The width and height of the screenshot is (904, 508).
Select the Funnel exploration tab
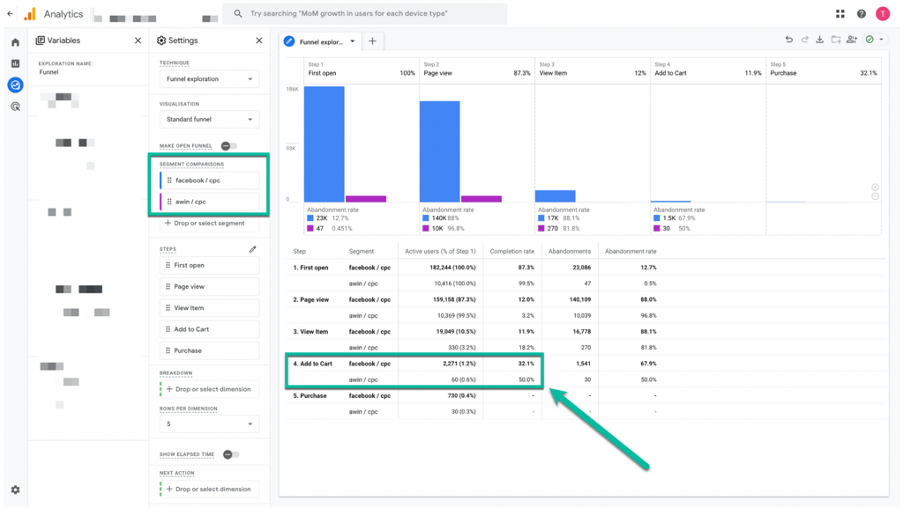click(321, 42)
